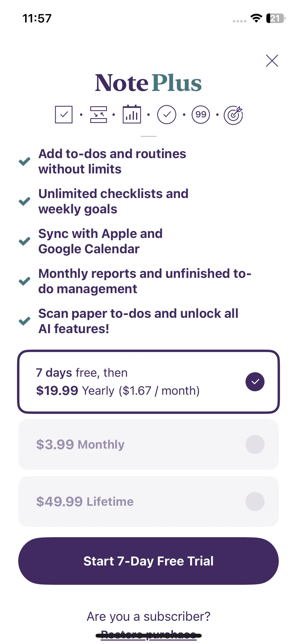The height and width of the screenshot is (644, 297).
Task: Tap the collapse rows feature icon
Action: pyautogui.click(x=98, y=114)
